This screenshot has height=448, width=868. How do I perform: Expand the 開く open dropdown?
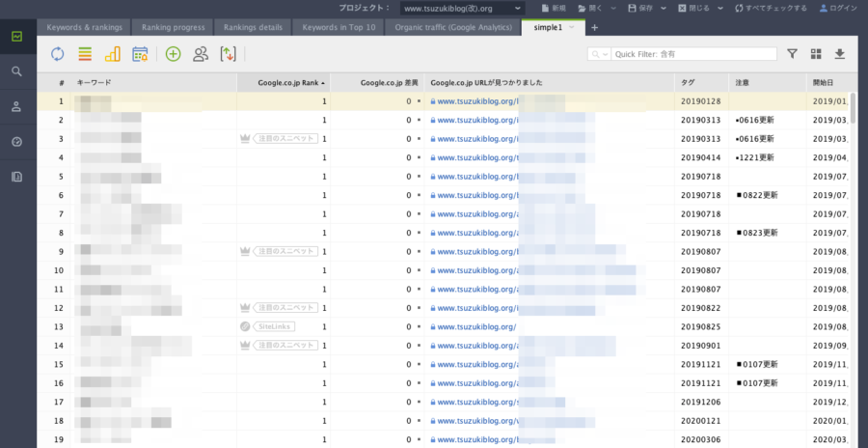coord(614,9)
